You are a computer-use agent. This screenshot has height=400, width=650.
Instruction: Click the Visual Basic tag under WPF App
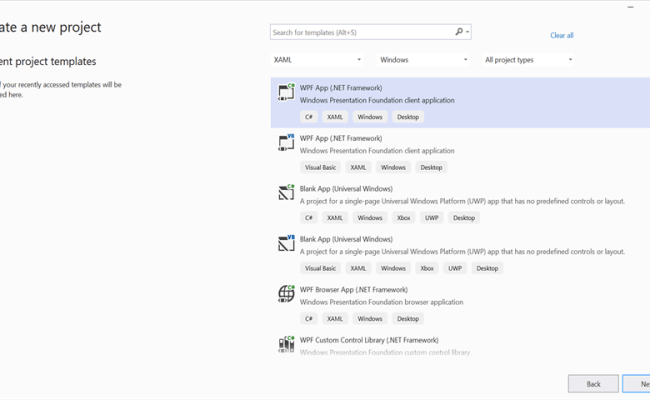coord(320,167)
